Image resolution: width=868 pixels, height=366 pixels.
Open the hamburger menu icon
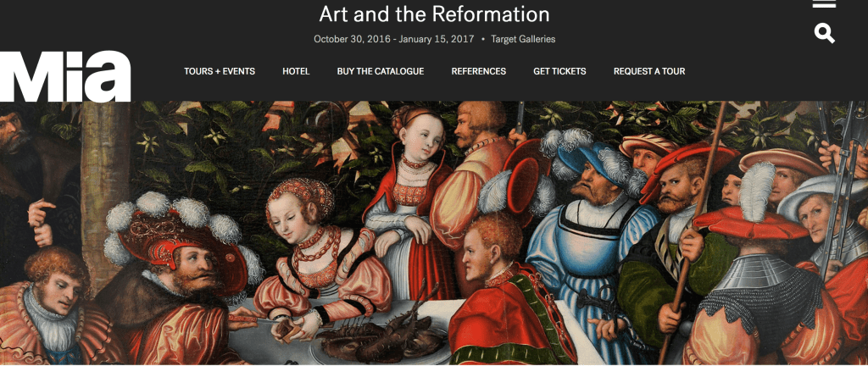click(824, 4)
